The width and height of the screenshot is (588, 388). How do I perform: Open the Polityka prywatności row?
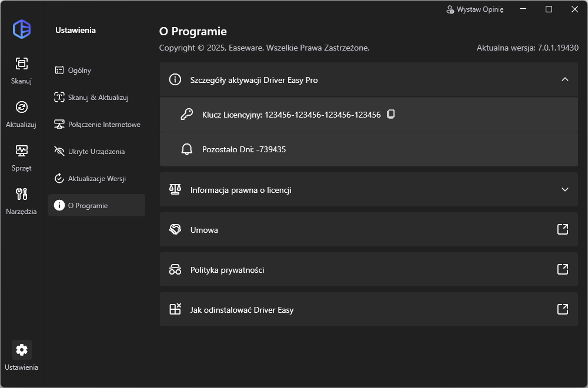[369, 269]
